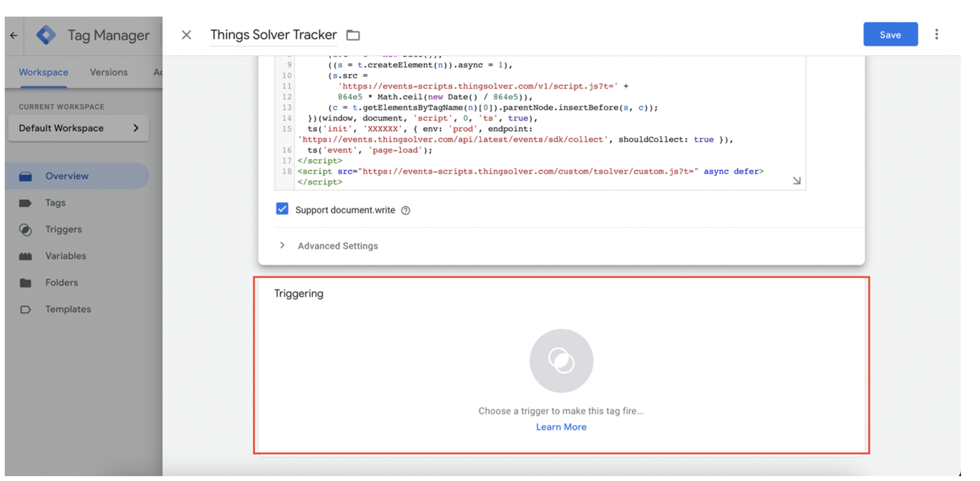Click the Folders folder icon in sidebar
The image size is (980, 481).
25,283
